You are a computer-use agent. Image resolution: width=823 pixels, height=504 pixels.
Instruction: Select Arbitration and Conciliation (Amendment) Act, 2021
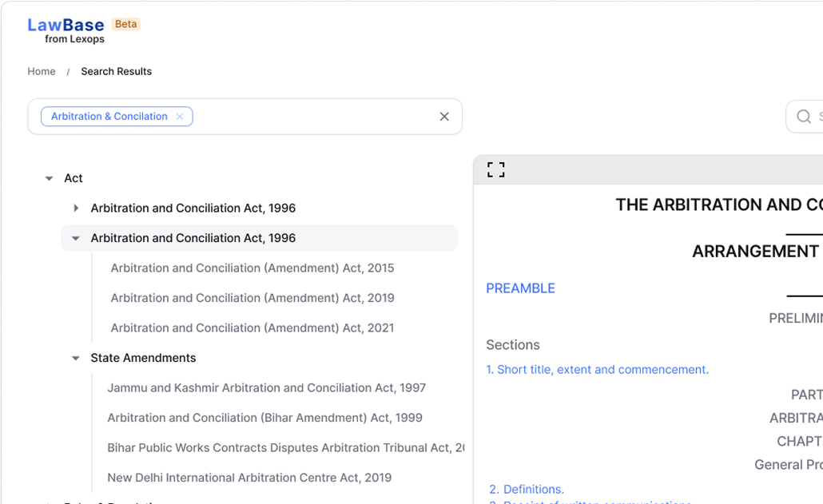(252, 328)
